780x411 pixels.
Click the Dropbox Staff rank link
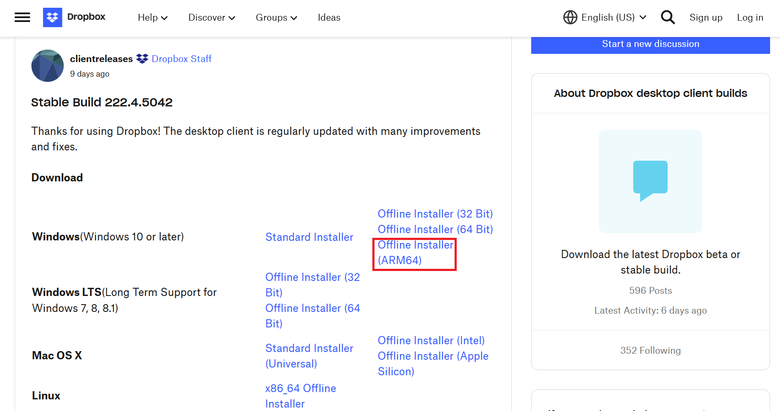pos(182,59)
